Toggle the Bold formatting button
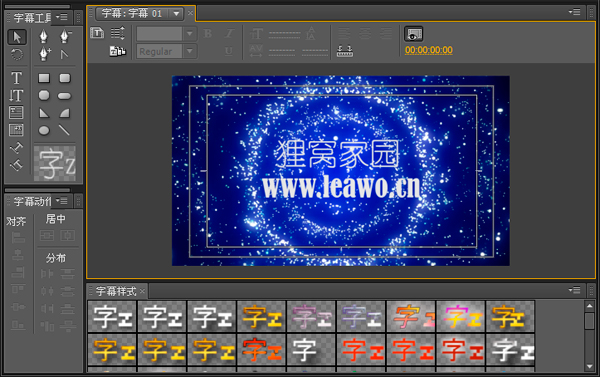600x377 pixels. pyautogui.click(x=208, y=34)
